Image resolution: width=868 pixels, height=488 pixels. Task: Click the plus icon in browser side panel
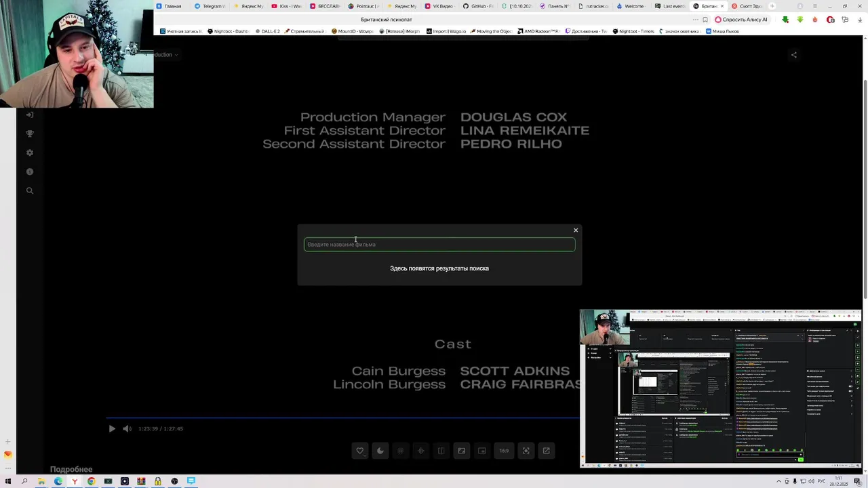pos(8,442)
